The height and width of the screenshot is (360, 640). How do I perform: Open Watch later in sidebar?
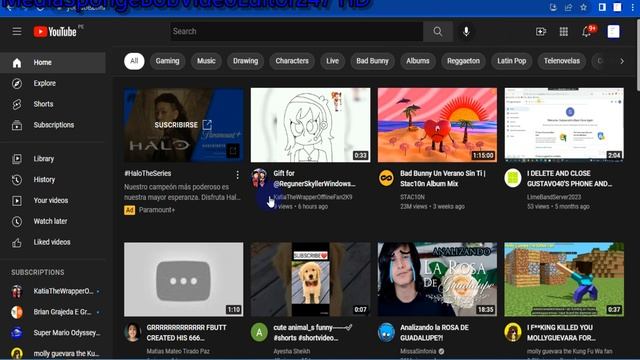point(53,221)
